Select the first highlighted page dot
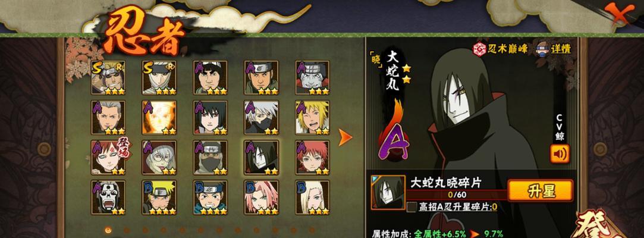The image size is (644, 238). click(x=108, y=230)
